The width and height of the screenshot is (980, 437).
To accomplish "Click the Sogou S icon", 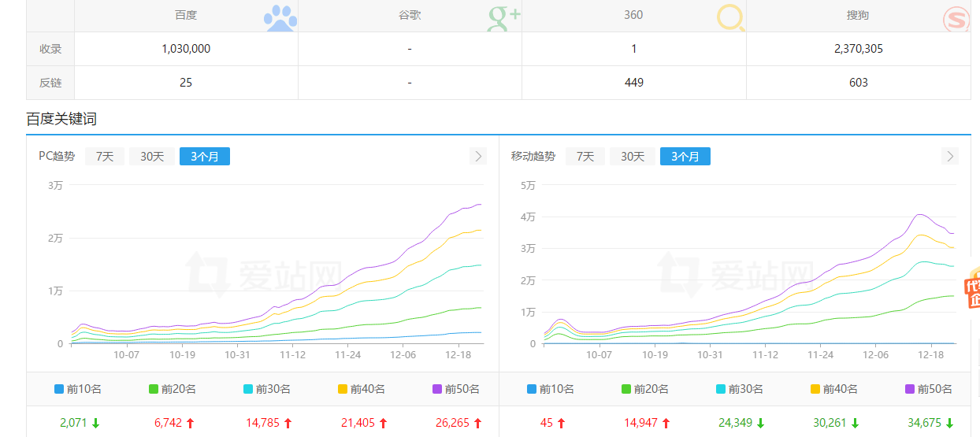I will pos(956,17).
